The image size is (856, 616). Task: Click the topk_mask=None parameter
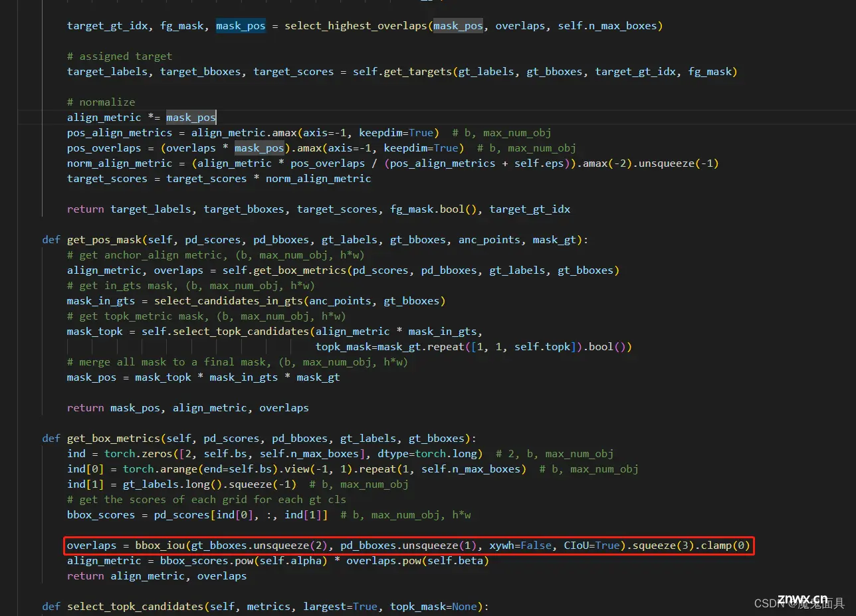[x=433, y=607]
